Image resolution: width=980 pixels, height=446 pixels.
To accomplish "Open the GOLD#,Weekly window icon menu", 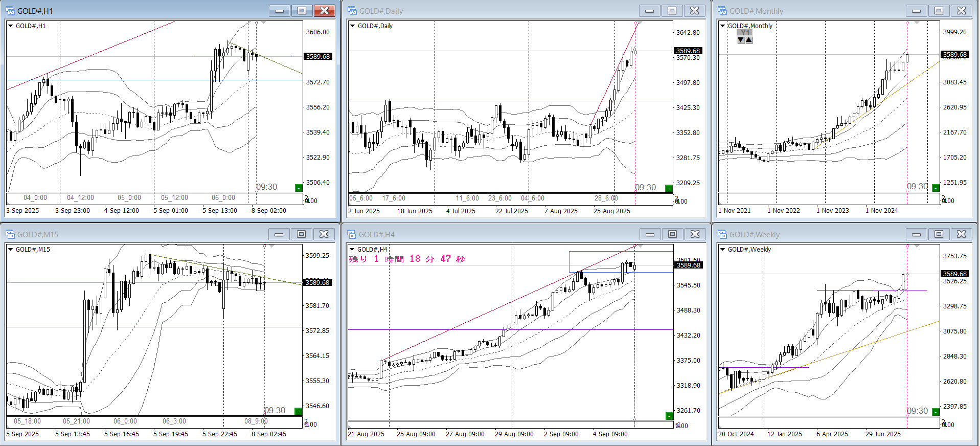I will click(722, 234).
